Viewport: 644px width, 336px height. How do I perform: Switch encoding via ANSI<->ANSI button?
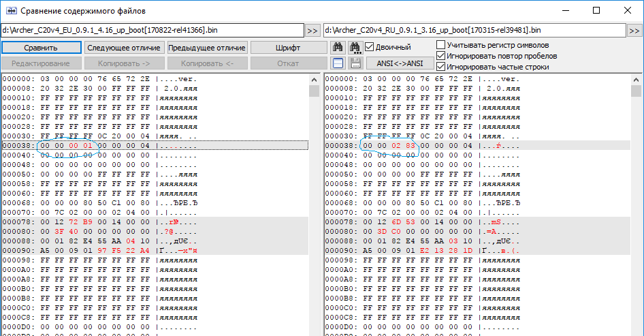point(400,63)
